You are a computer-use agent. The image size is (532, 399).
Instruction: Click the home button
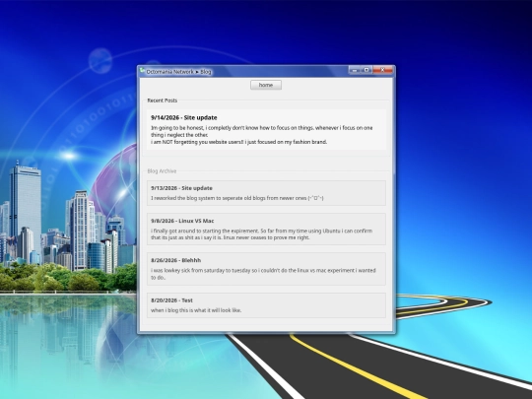click(x=266, y=85)
